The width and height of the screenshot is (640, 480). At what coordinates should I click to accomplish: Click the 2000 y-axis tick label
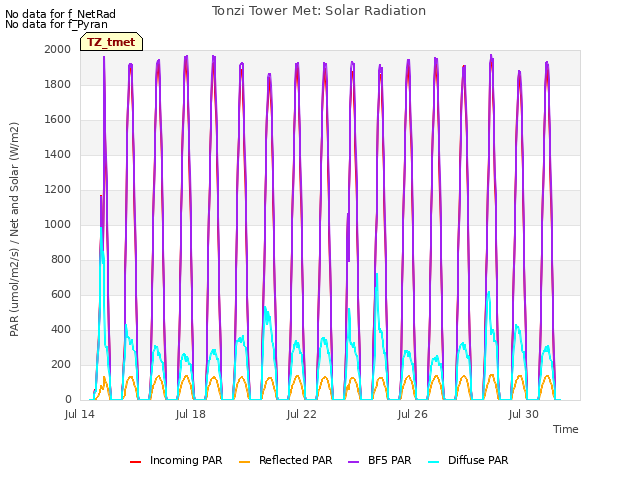[x=58, y=49]
